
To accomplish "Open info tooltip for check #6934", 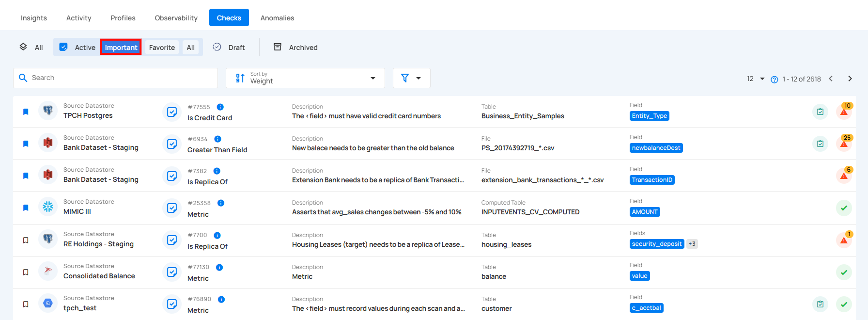I will click(217, 139).
